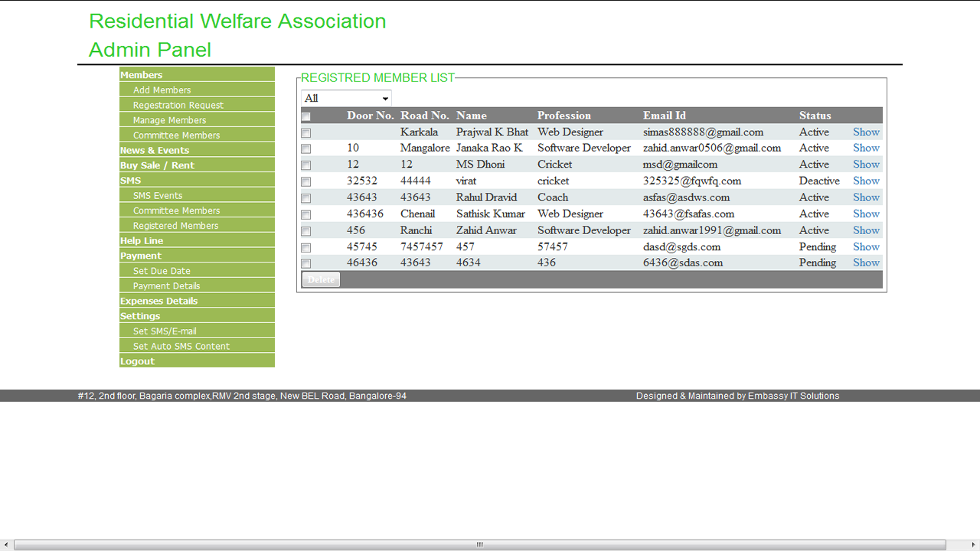Go to Expenses Details
980x551 pixels.
click(x=197, y=301)
